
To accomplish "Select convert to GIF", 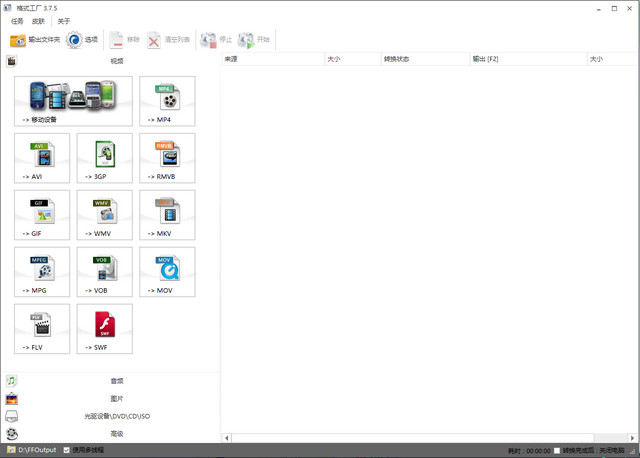I will (x=42, y=215).
